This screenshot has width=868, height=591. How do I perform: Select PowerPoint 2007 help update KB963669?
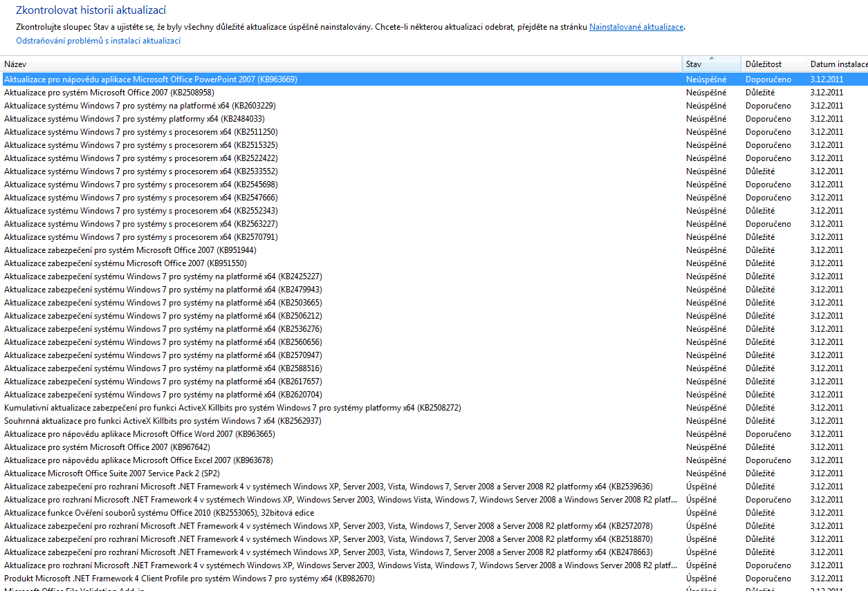click(434, 79)
